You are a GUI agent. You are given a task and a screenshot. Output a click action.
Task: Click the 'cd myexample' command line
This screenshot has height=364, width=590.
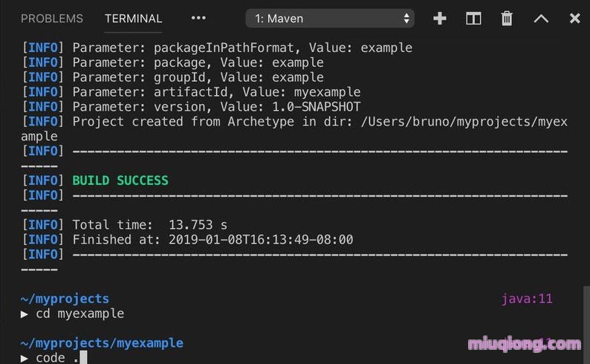[80, 313]
